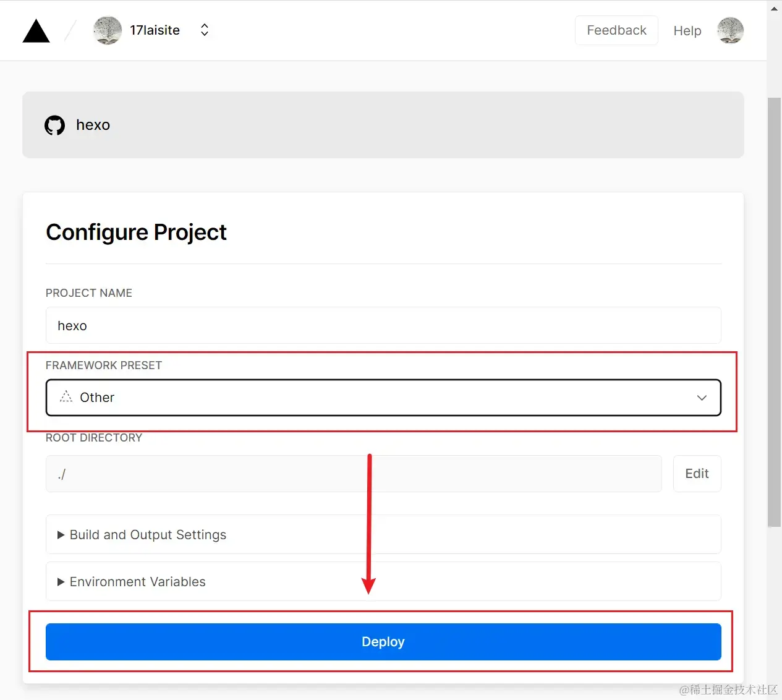Viewport: 782px width, 700px height.
Task: Click the Vercel triangle logo
Action: pos(36,30)
